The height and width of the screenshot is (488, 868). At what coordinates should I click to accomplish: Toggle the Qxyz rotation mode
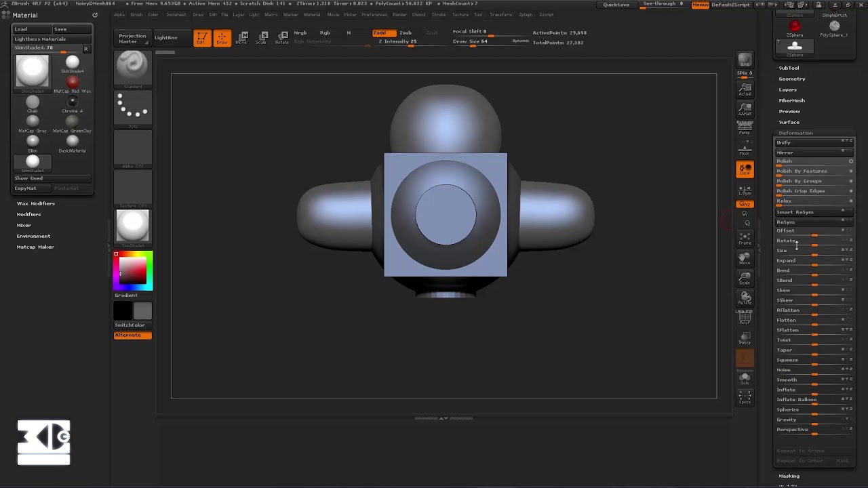tap(745, 204)
